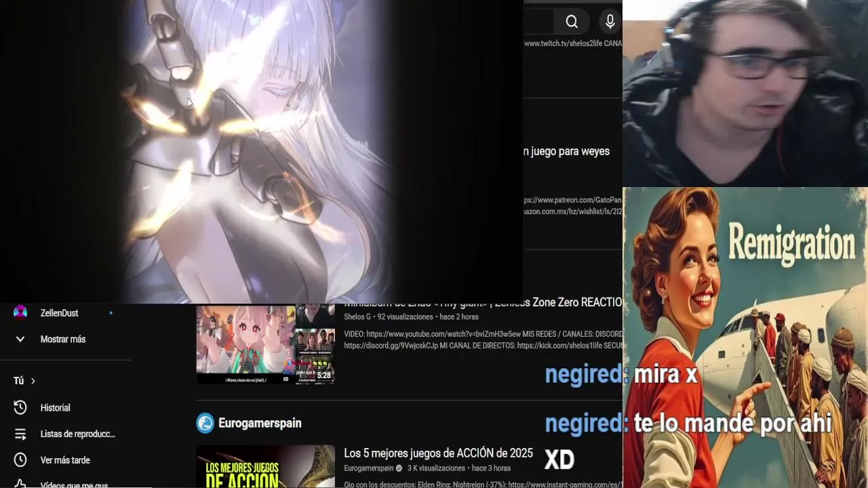
Task: Open the Shelos G channel name link
Action: tap(357, 317)
